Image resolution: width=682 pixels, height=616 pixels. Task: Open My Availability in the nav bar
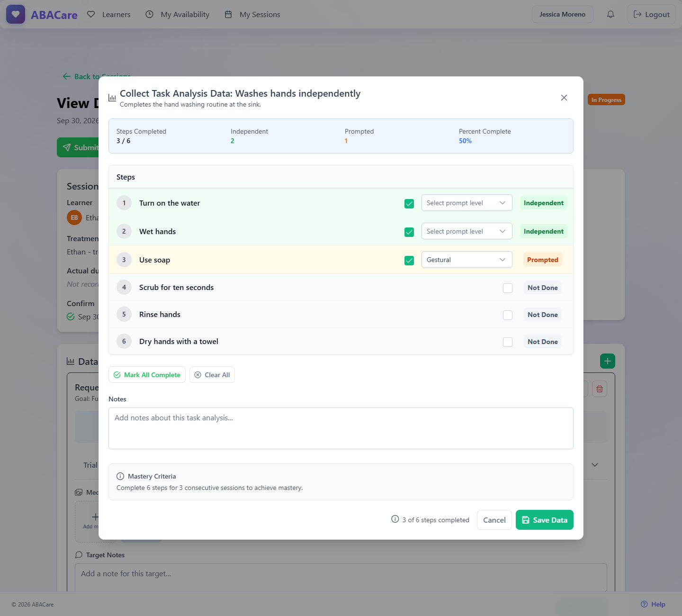pyautogui.click(x=178, y=14)
